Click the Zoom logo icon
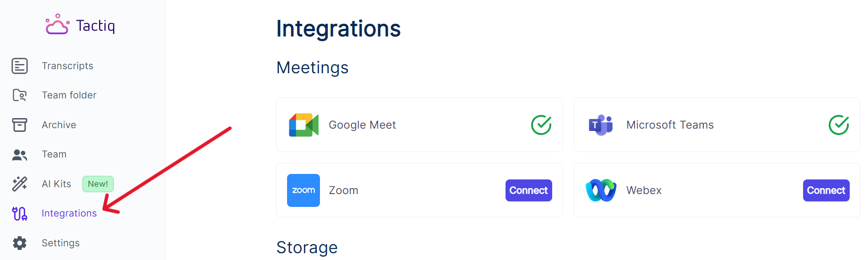Screen dimensions: 868x260 coord(304,190)
